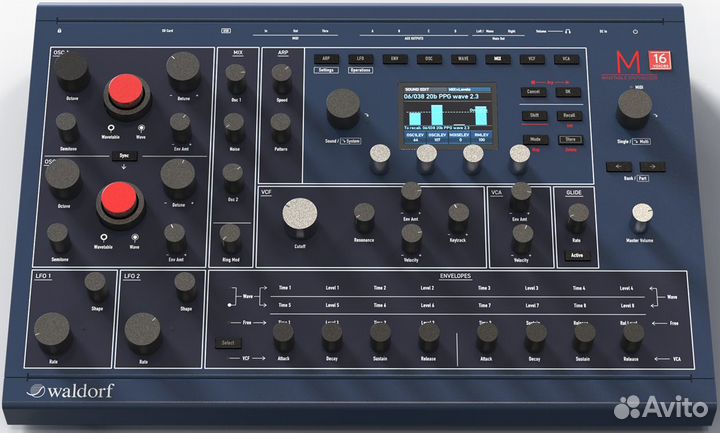The width and height of the screenshot is (720, 433).
Task: Click the Single / Multi knob
Action: (635, 108)
